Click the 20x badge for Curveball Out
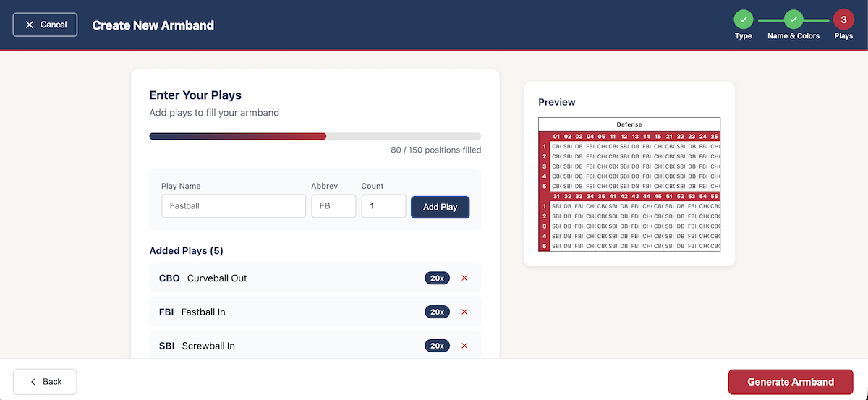The height and width of the screenshot is (400, 868). click(x=437, y=278)
